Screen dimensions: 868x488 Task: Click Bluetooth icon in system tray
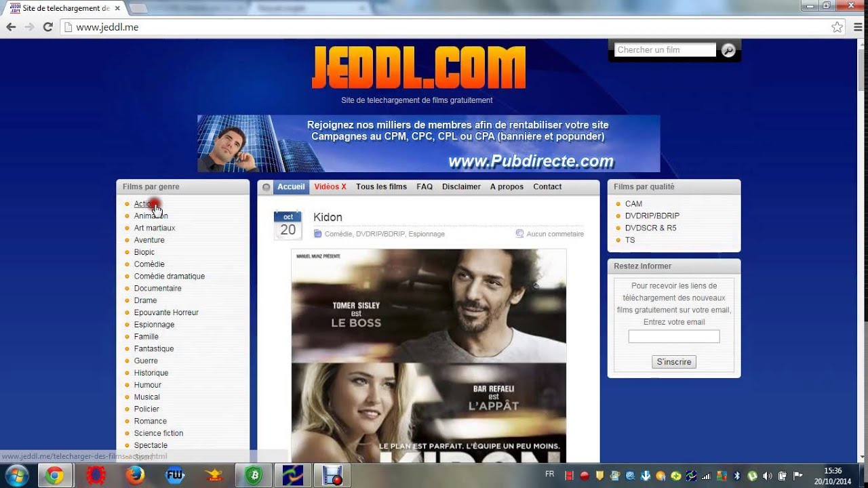[x=737, y=476]
